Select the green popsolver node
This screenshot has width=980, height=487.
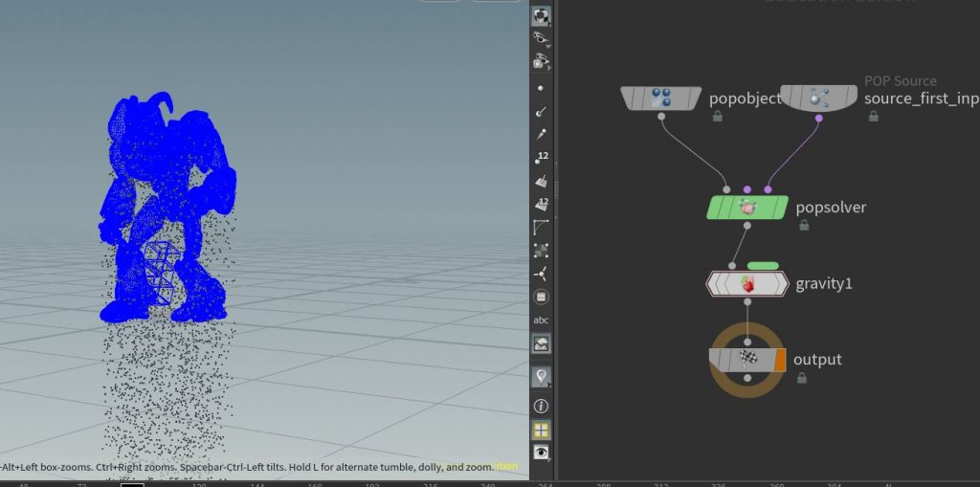747,208
